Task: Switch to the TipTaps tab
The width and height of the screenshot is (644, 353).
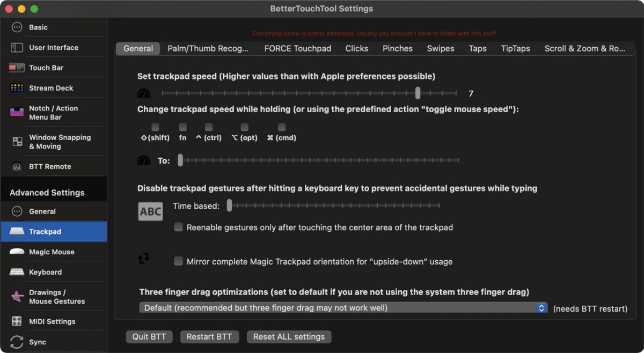Action: 516,48
